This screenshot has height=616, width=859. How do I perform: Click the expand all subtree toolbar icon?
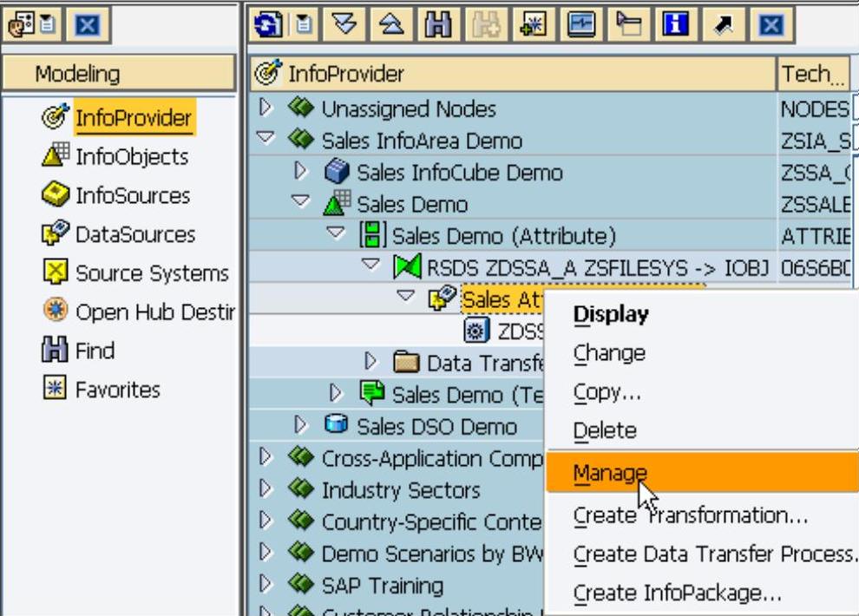[344, 24]
